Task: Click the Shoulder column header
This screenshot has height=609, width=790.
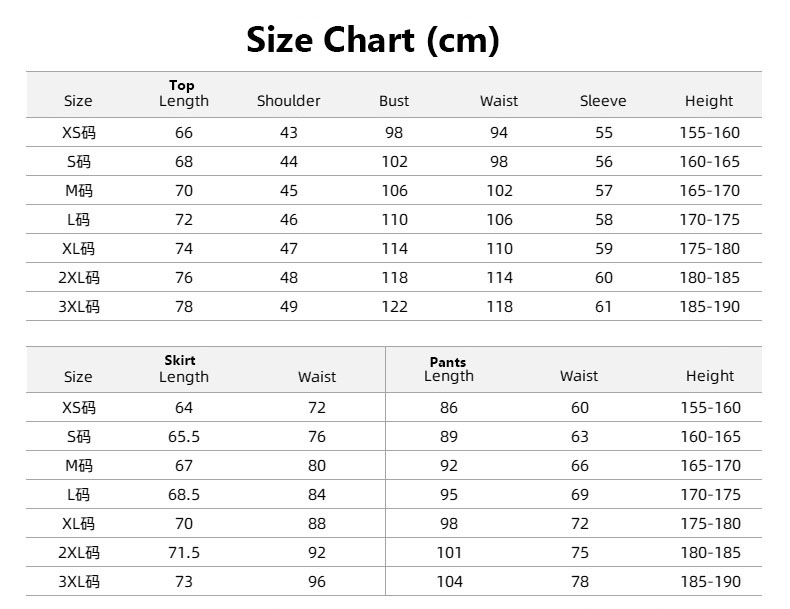Action: pyautogui.click(x=289, y=101)
